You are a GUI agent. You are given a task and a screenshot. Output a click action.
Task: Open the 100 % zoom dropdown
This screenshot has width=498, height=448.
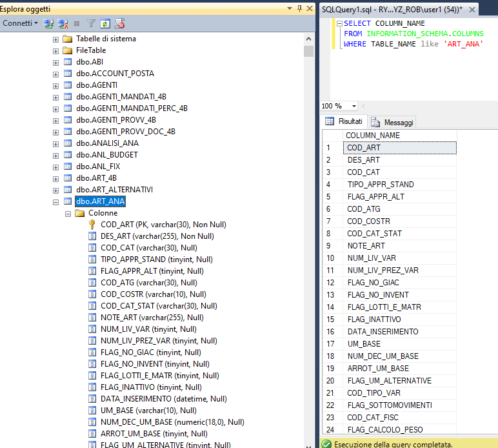pyautogui.click(x=354, y=106)
